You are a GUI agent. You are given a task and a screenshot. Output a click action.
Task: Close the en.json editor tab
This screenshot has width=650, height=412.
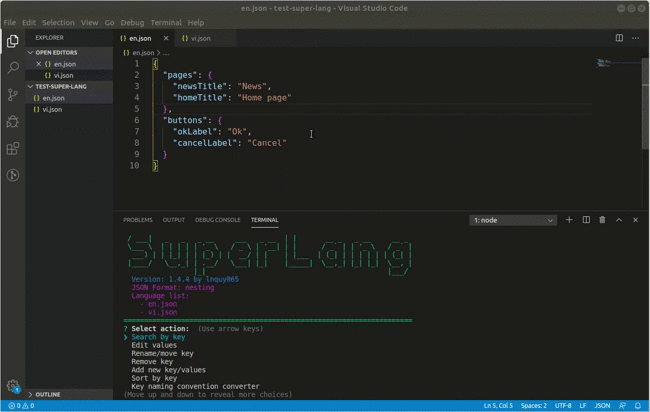[x=166, y=38]
